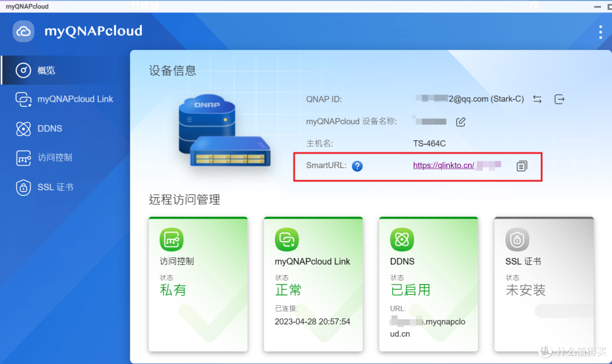Open the DDNS card showing 已启用
The image size is (612, 364).
pyautogui.click(x=428, y=284)
